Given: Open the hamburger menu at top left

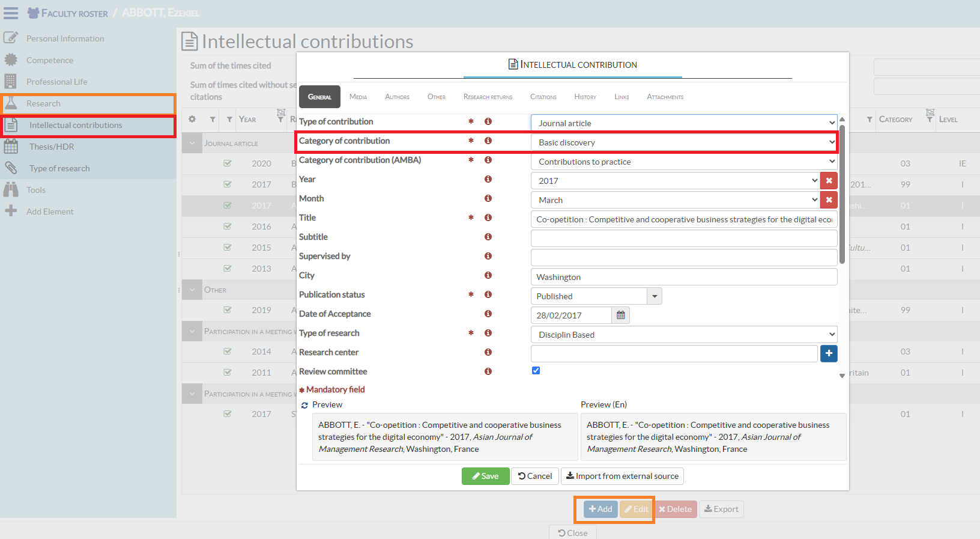Looking at the screenshot, I should point(11,13).
